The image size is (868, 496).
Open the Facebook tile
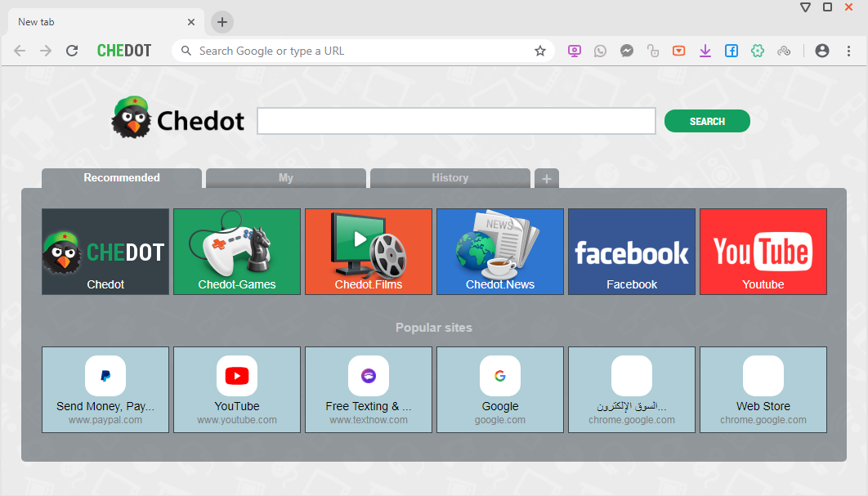632,252
